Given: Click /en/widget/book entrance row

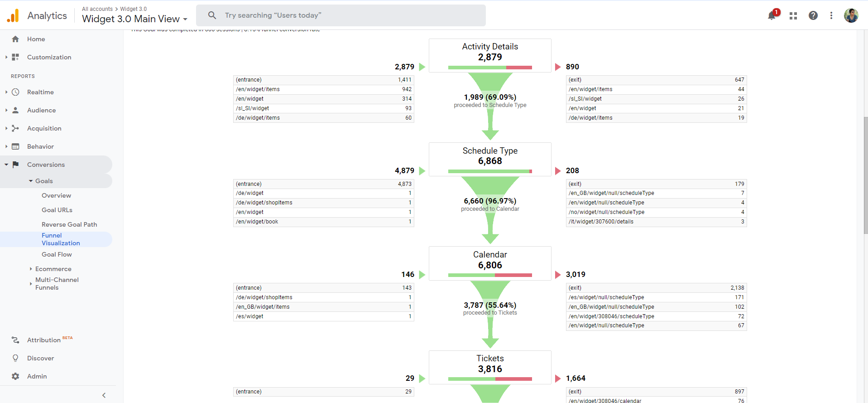Looking at the screenshot, I should [x=323, y=222].
